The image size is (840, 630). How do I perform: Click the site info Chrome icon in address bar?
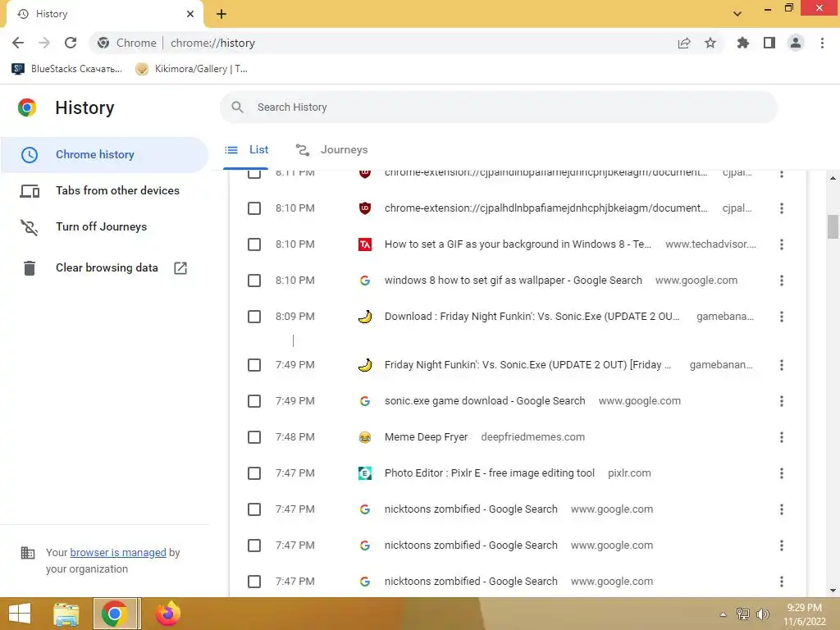(x=103, y=43)
